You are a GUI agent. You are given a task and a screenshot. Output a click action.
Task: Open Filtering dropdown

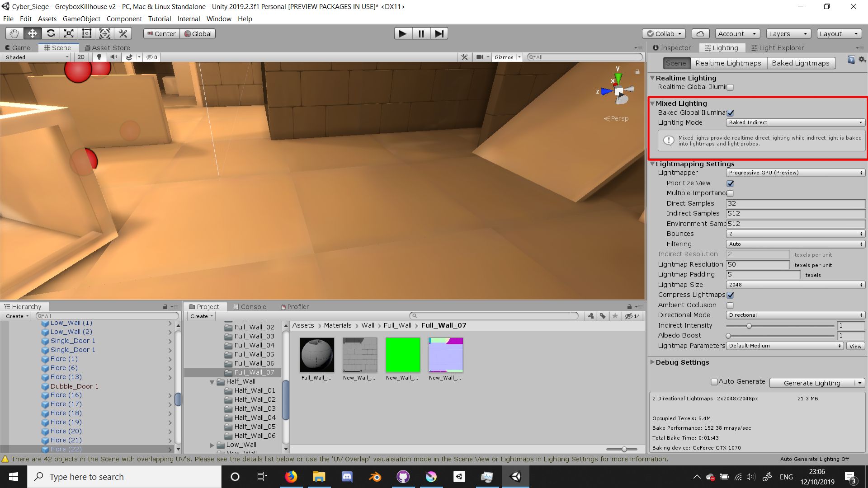tap(795, 244)
